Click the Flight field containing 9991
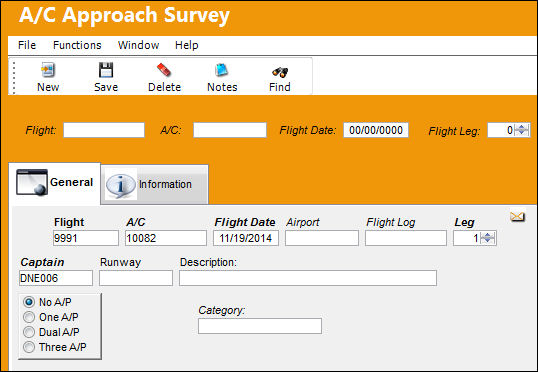Viewport: 538px width, 372px height. [86, 238]
